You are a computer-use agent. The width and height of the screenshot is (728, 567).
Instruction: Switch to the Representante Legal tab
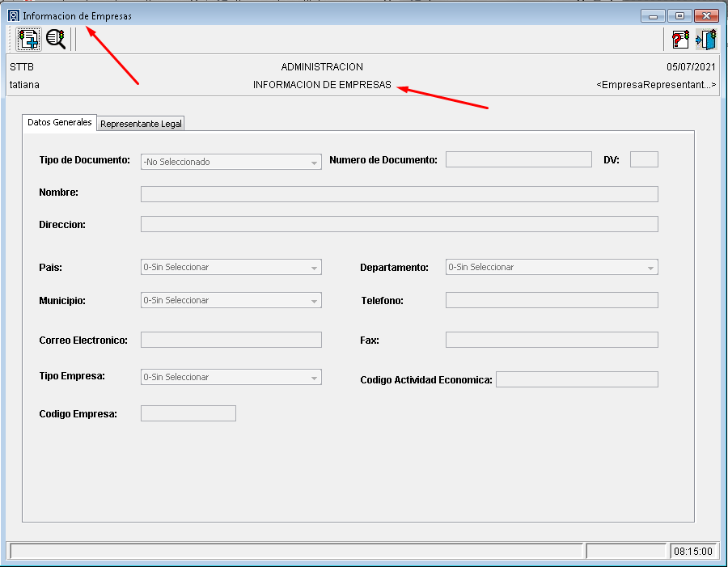tap(141, 124)
